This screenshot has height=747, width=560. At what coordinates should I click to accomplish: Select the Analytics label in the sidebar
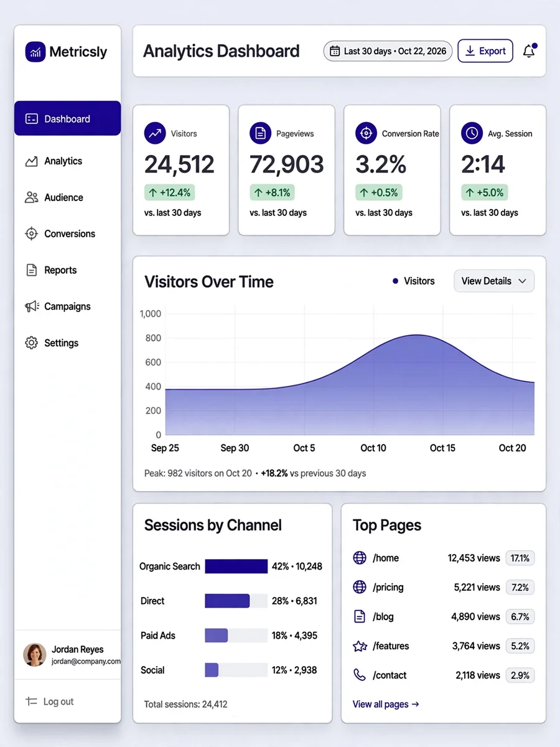click(x=63, y=161)
